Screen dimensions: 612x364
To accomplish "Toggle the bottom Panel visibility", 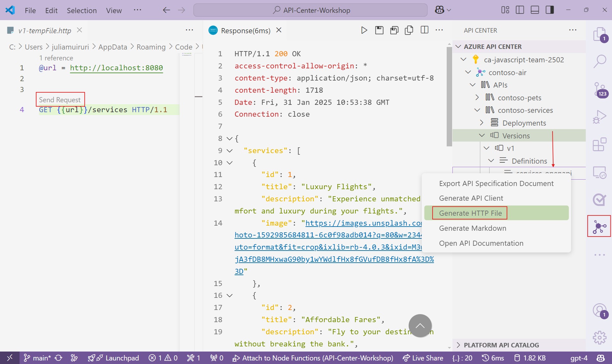I will point(535,10).
